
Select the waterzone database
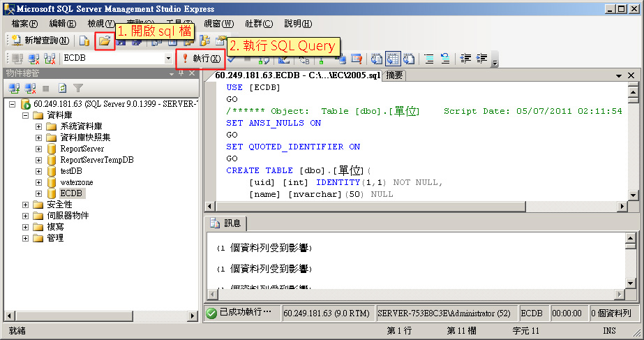(x=76, y=182)
